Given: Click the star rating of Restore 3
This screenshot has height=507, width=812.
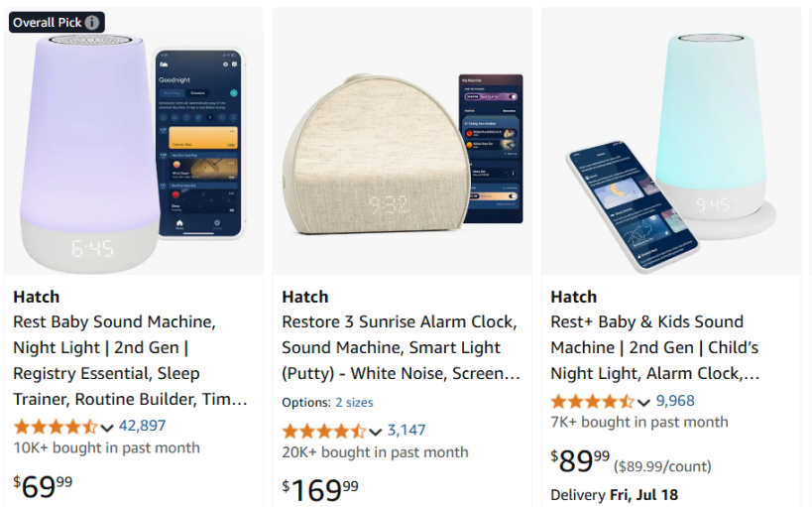Looking at the screenshot, I should tap(323, 431).
